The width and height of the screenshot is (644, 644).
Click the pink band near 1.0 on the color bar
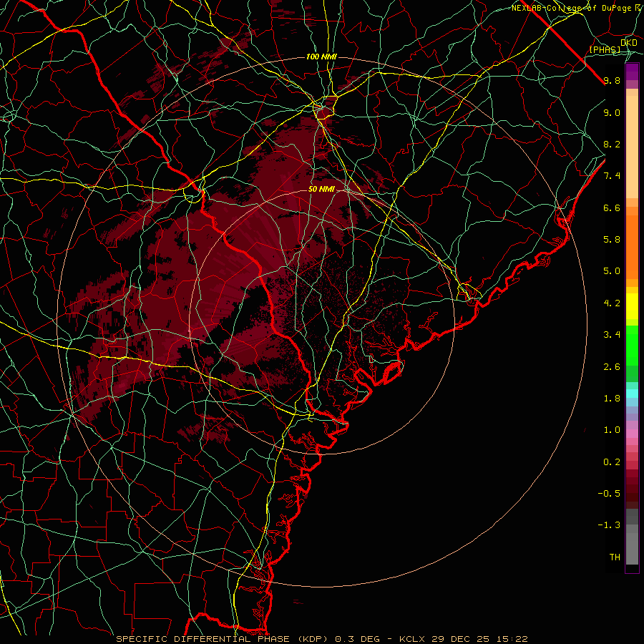coord(632,434)
